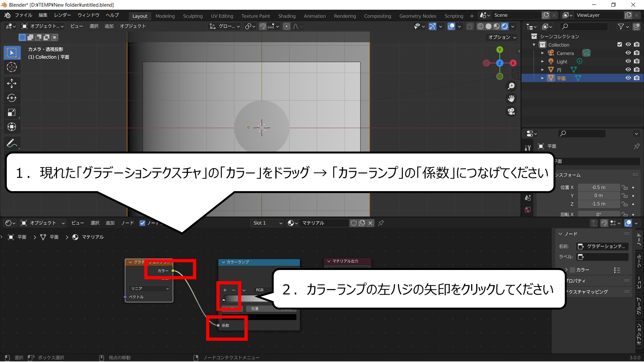Toggle viewport overlays button
This screenshot has width=644, height=362.
click(x=451, y=26)
